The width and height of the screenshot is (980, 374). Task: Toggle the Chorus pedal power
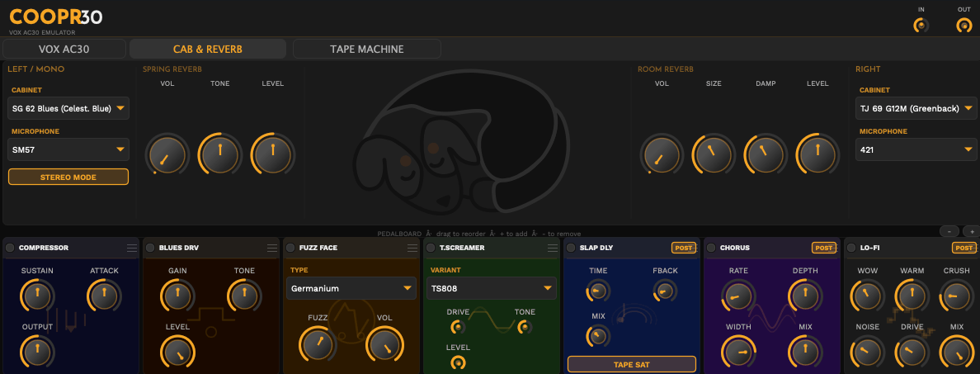coord(710,249)
